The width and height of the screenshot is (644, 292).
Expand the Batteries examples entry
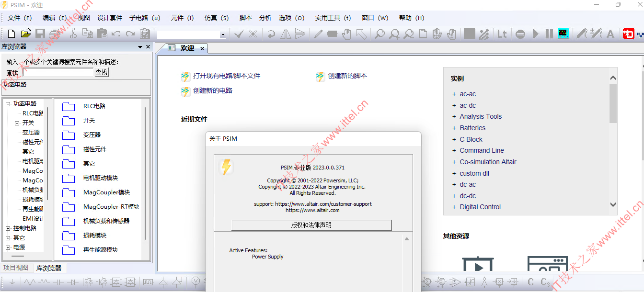coord(454,128)
